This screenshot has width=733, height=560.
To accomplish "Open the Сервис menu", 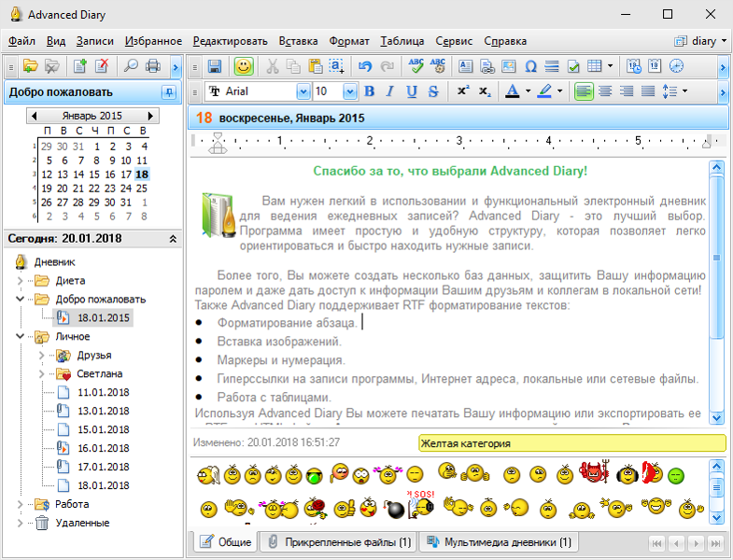I will coord(454,41).
